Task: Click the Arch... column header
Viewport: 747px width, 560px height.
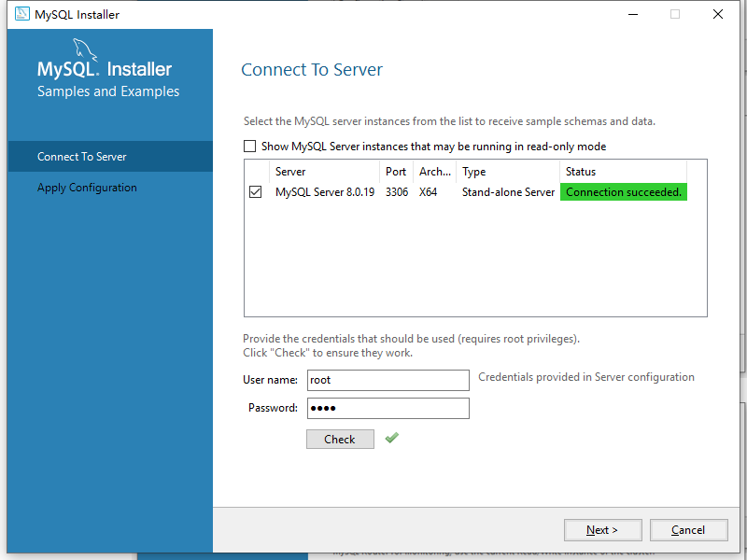Action: click(x=435, y=172)
